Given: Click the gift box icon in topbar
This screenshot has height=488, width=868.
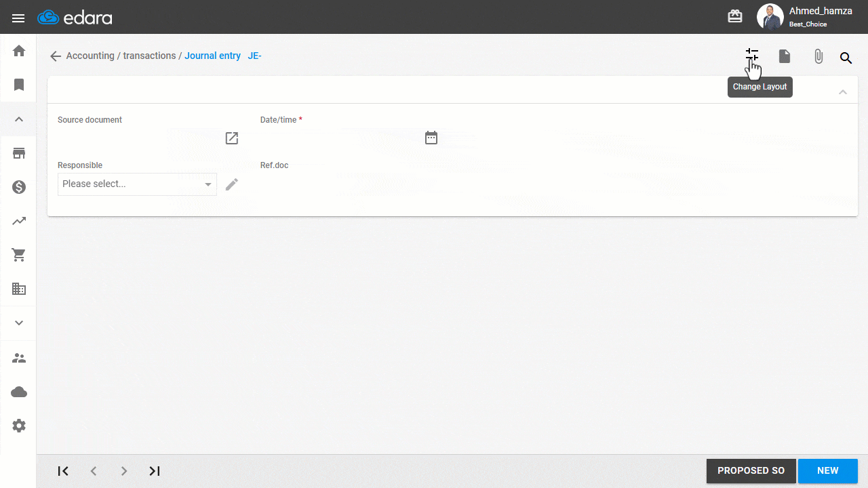Looking at the screenshot, I should click(735, 16).
